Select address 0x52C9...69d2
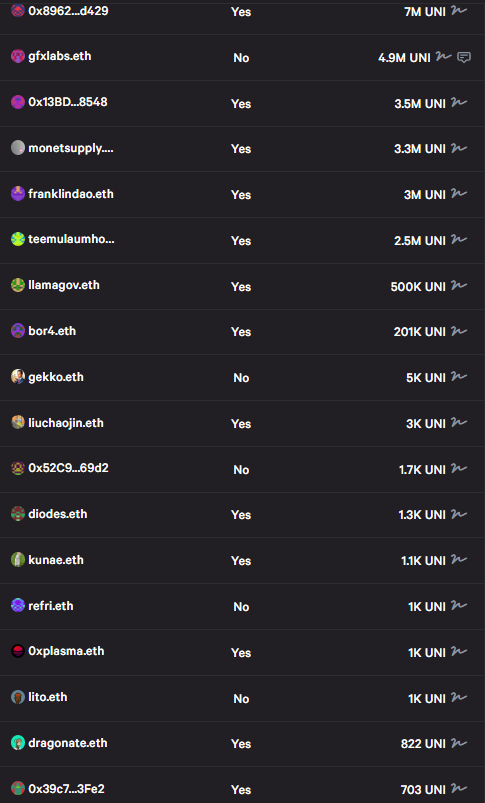 [68, 468]
